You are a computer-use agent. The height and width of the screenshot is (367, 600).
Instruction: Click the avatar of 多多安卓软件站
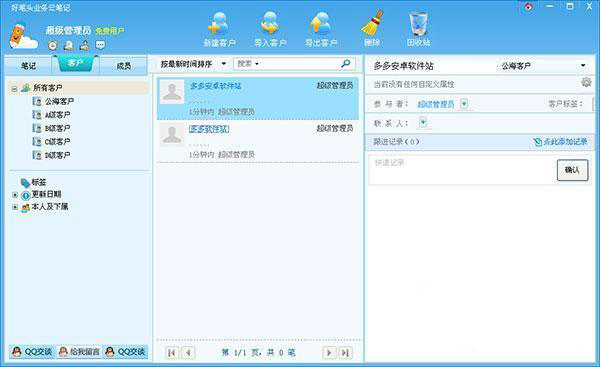pos(172,92)
